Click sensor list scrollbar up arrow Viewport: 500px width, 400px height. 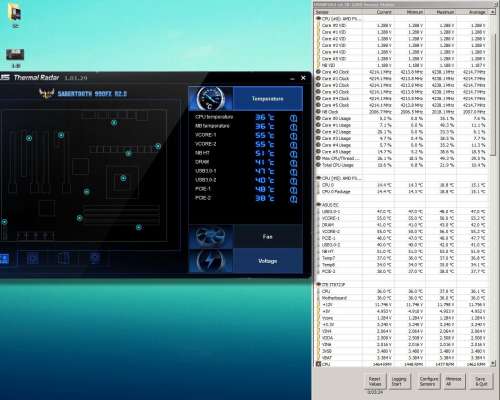(492, 12)
